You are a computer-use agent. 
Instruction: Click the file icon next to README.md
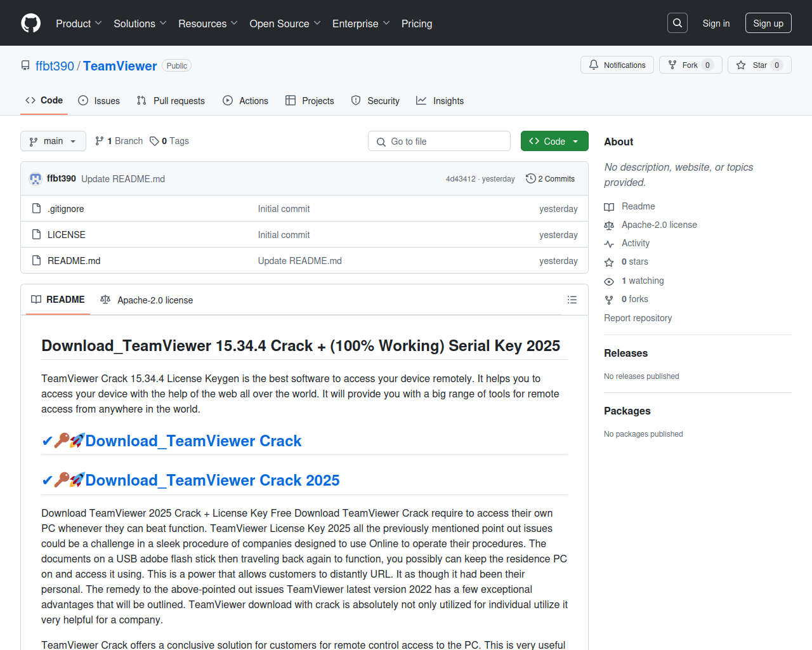click(x=36, y=260)
